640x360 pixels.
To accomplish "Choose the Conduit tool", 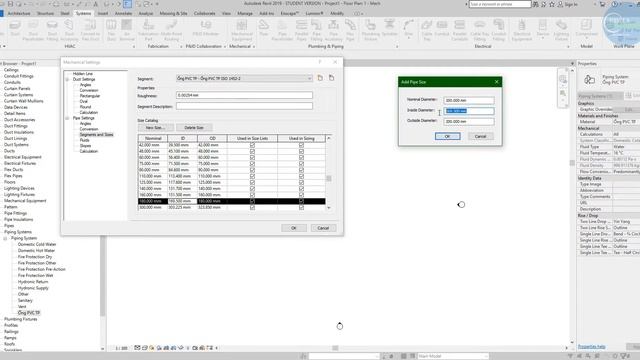I will tap(442, 29).
